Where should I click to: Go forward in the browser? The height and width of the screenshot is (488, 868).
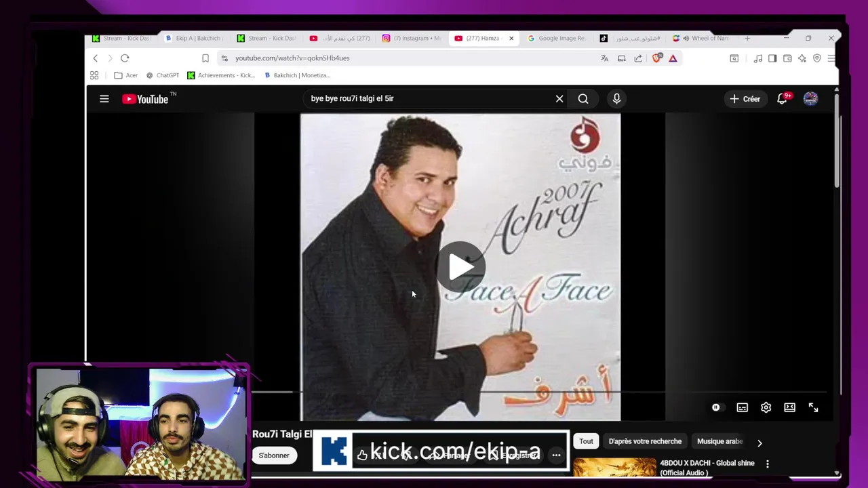(110, 58)
